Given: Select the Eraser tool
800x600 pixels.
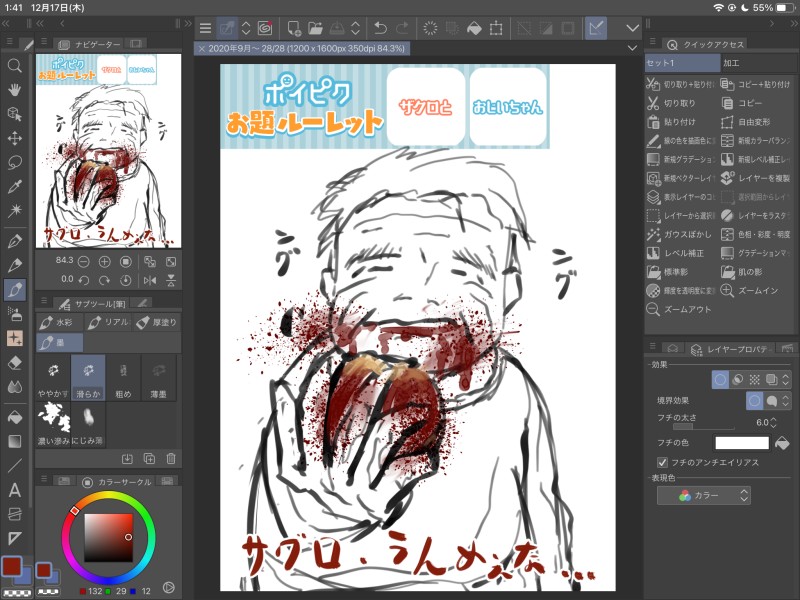Looking at the screenshot, I should pyautogui.click(x=15, y=363).
